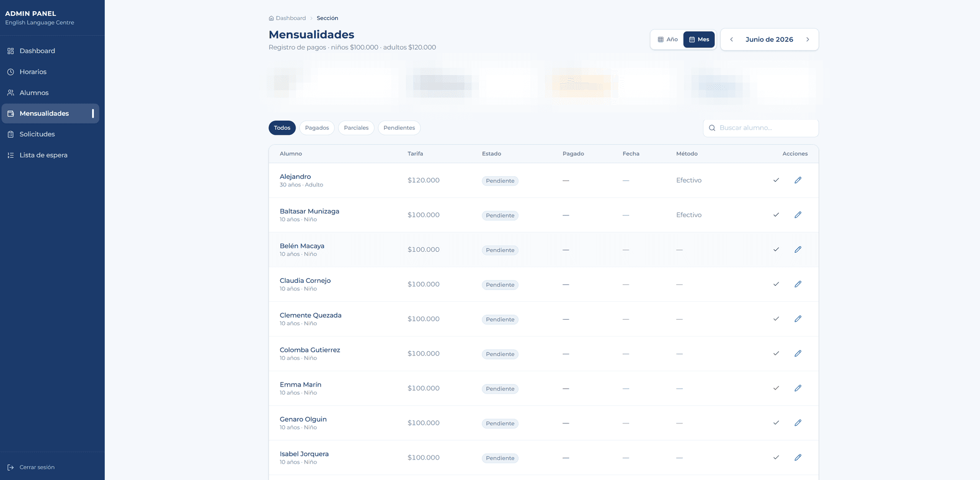Click Baltasar Munizaga's Pendiente status badge
This screenshot has width=980, height=480.
pos(500,215)
